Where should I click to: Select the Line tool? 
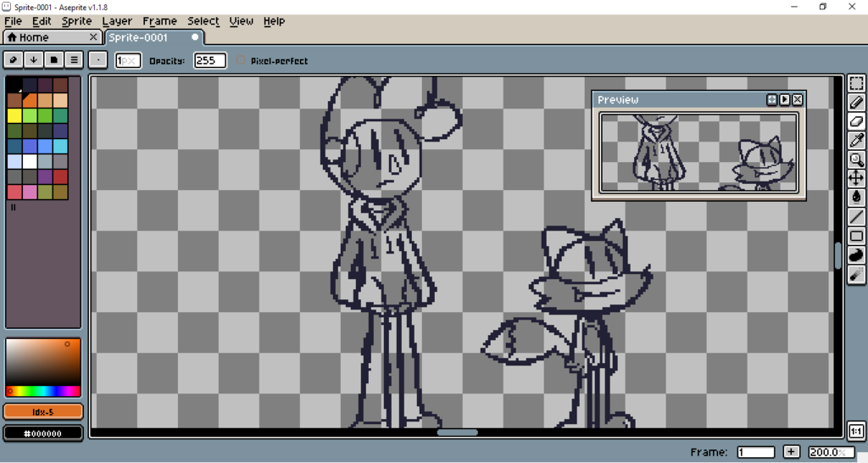pyautogui.click(x=856, y=216)
